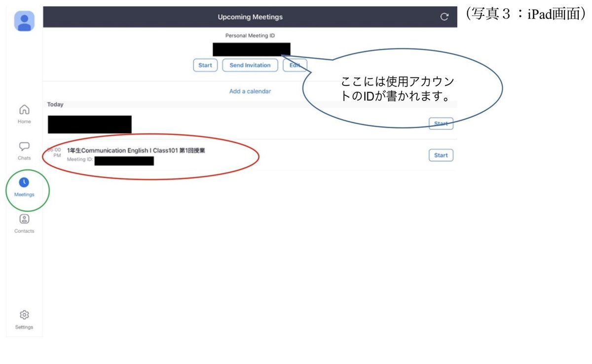Go to Home in sidebar
Image resolution: width=592 pixels, height=364 pixels.
24,114
